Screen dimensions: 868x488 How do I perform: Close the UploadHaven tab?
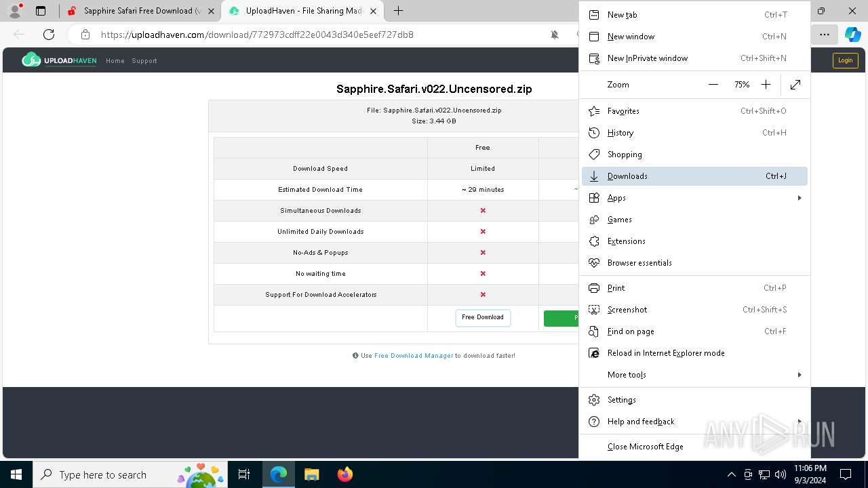(x=374, y=12)
